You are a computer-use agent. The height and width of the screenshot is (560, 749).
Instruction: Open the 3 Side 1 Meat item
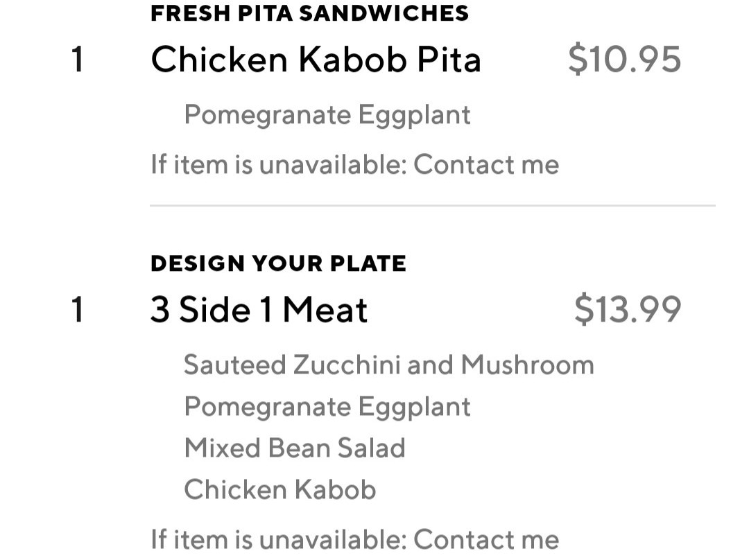pos(259,310)
